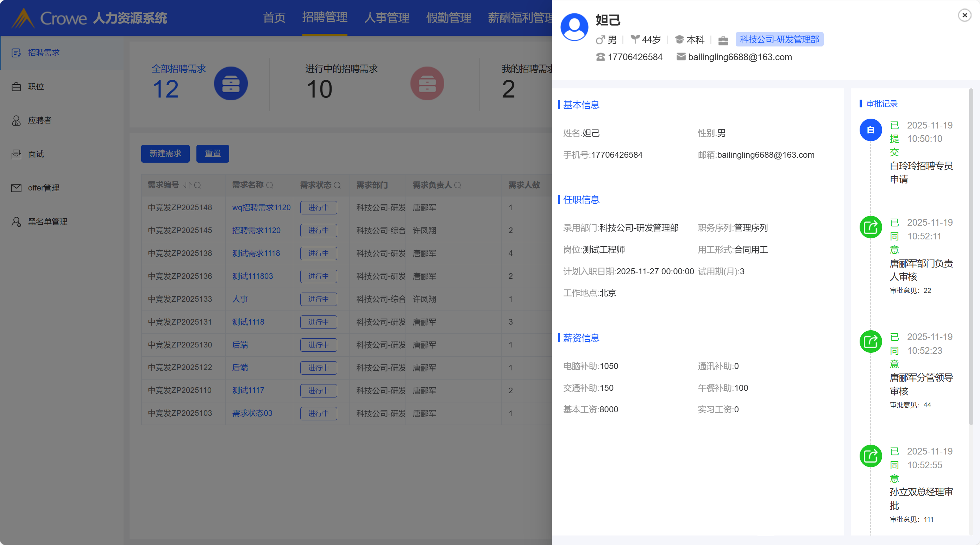Click the 进行中的招聘需求 red round icon
This screenshot has width=980, height=545.
coord(427,83)
